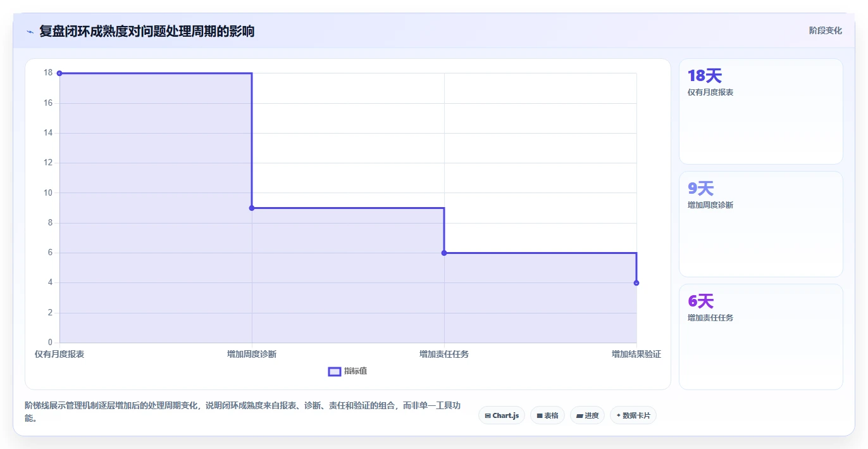Click the 6天 value in the third card
Image resolution: width=868 pixels, height=449 pixels.
pyautogui.click(x=700, y=301)
